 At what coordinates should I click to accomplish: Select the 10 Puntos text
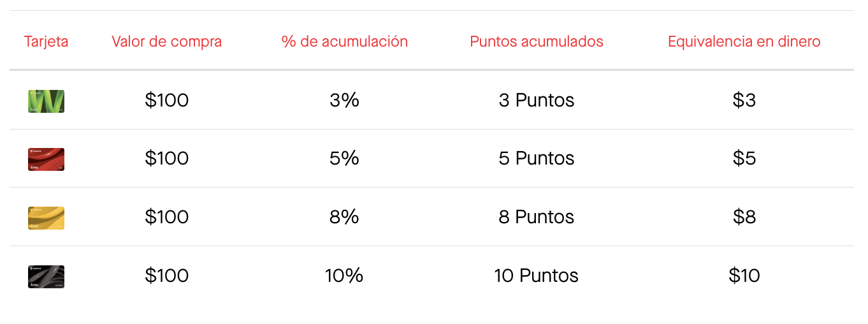pyautogui.click(x=537, y=276)
